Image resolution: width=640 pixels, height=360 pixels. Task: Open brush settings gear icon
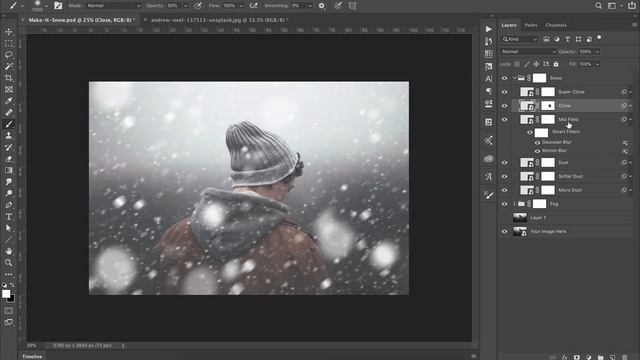point(322,6)
